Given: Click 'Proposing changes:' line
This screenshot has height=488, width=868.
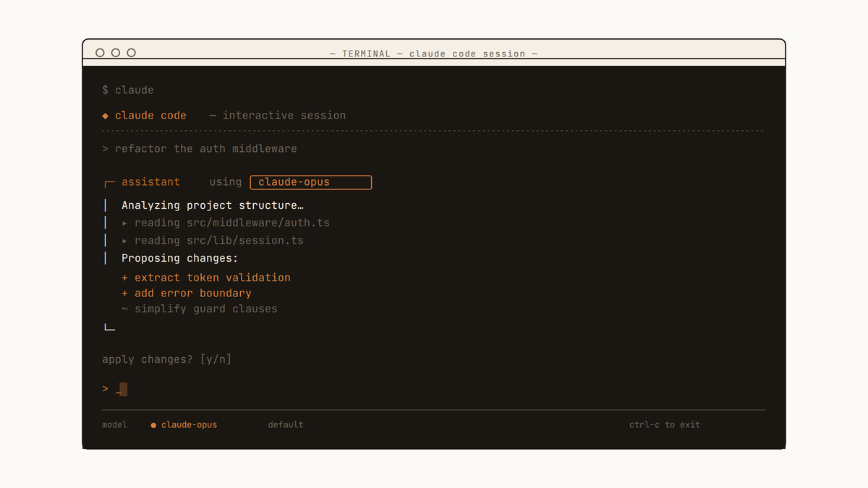Looking at the screenshot, I should coord(180,258).
